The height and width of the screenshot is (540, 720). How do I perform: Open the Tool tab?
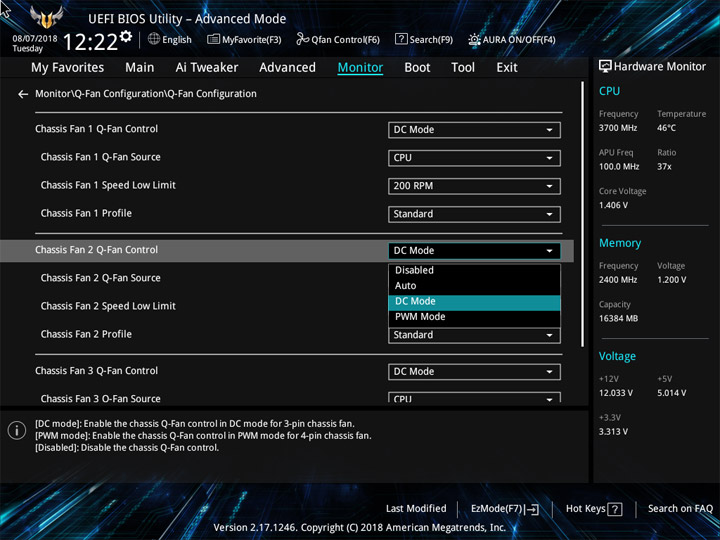coord(463,68)
